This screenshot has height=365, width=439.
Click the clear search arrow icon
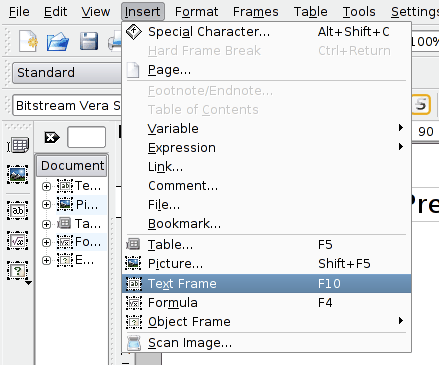coord(52,137)
